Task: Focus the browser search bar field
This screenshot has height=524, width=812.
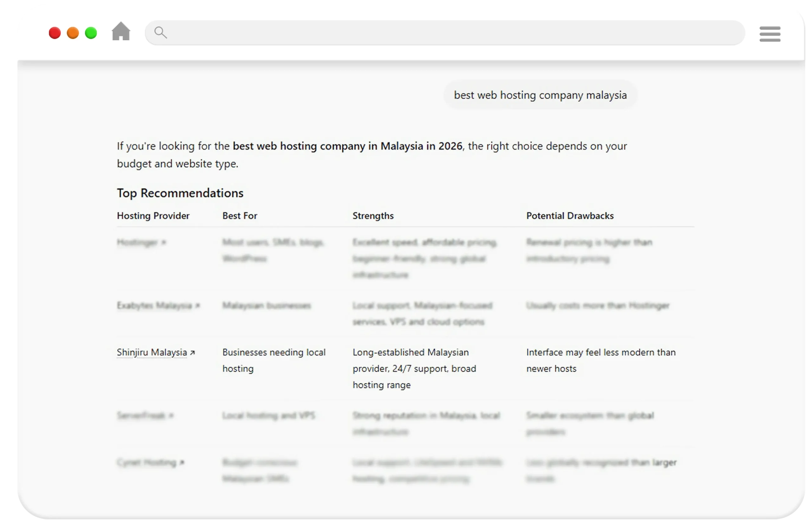Action: coord(445,33)
